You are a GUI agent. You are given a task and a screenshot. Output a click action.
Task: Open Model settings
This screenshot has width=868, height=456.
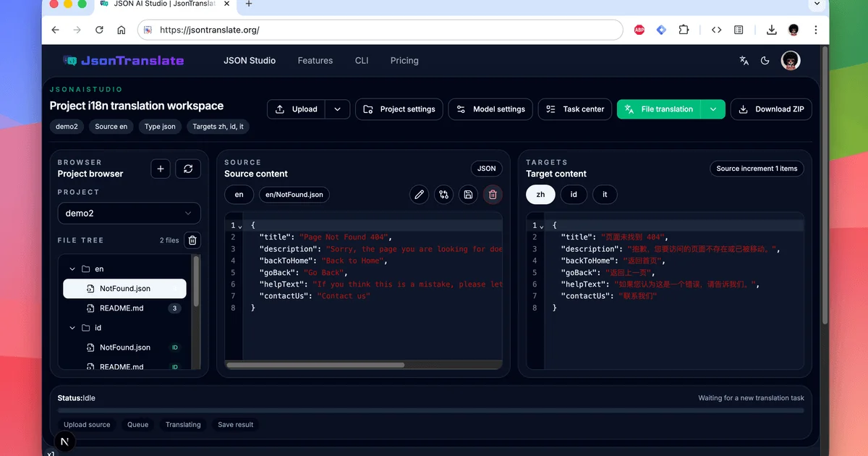pos(491,109)
